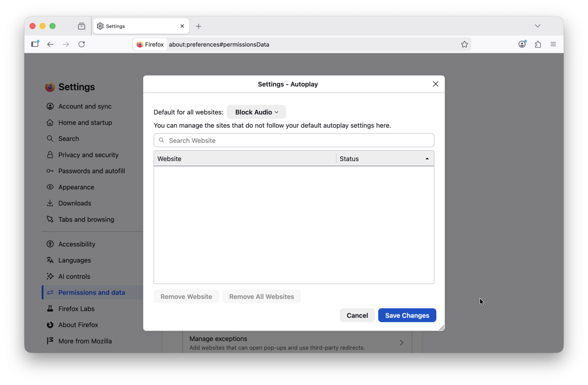Screen dimensions: 588x385
Task: Open the Extensions puzzle icon
Action: (538, 44)
